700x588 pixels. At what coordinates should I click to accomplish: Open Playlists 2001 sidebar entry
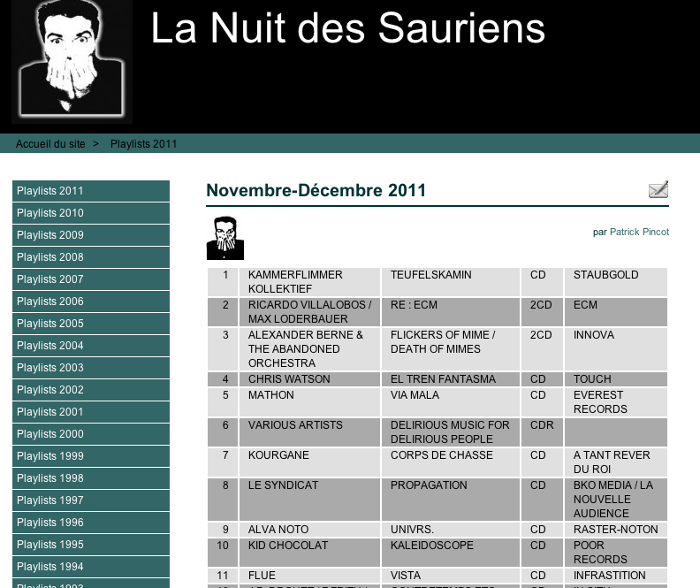[x=91, y=412]
